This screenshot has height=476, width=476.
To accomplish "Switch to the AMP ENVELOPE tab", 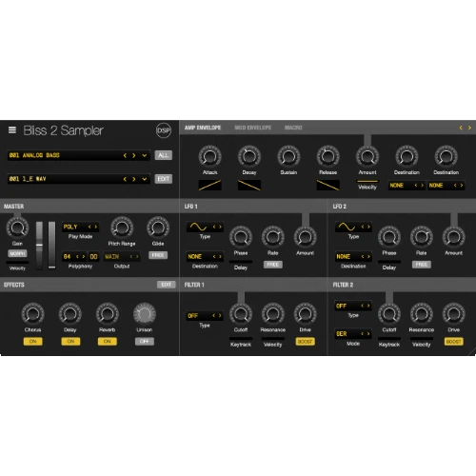I will (x=203, y=128).
